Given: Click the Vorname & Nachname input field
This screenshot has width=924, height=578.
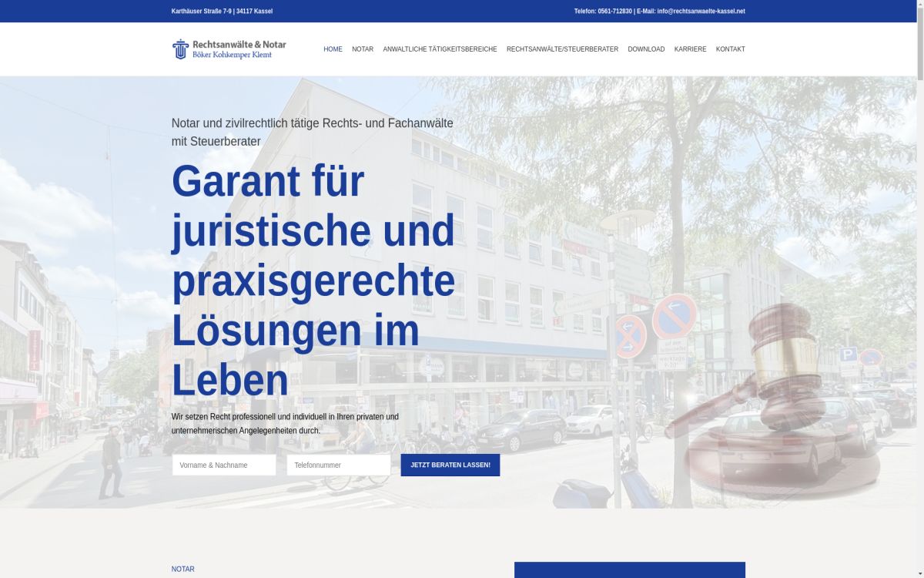Looking at the screenshot, I should tap(224, 465).
